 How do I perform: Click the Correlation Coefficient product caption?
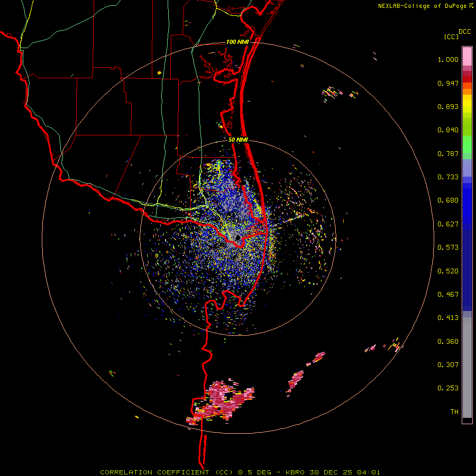(240, 472)
